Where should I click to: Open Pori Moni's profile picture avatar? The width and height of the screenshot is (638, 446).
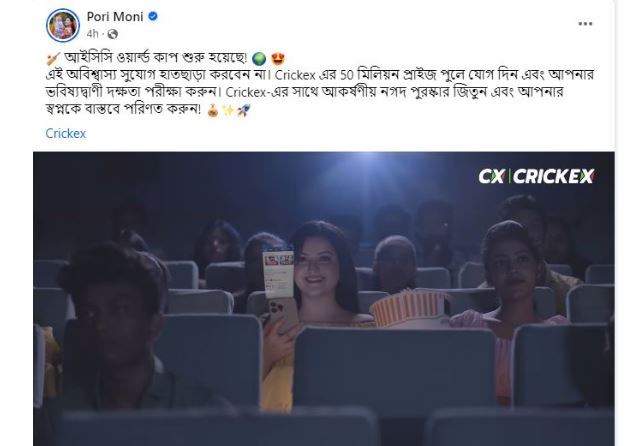pos(63,25)
